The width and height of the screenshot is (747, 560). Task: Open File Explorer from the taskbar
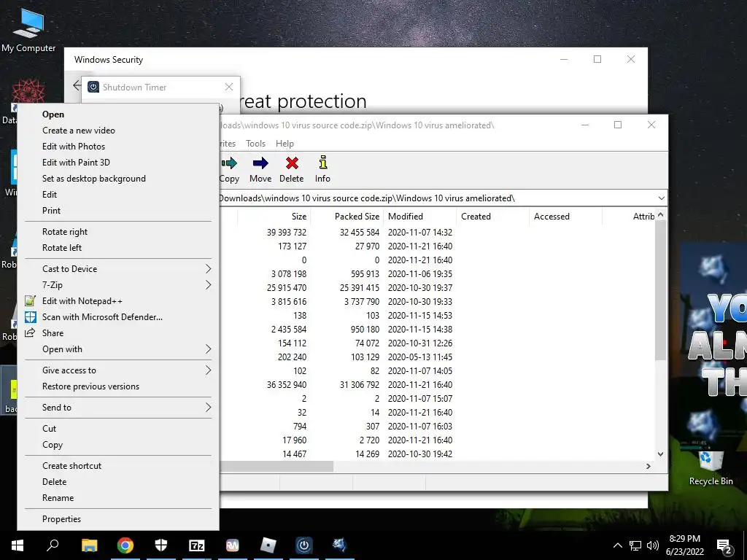click(x=89, y=545)
